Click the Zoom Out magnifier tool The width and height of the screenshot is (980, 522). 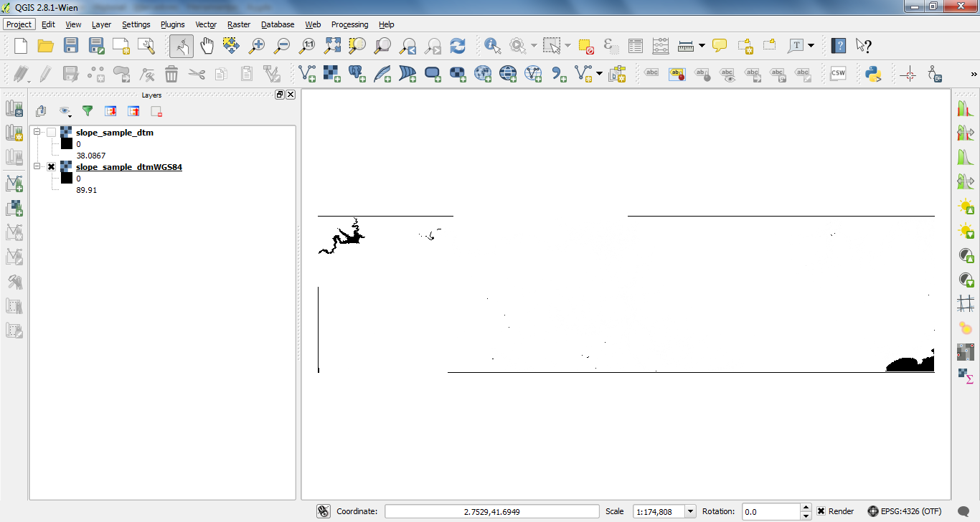282,46
